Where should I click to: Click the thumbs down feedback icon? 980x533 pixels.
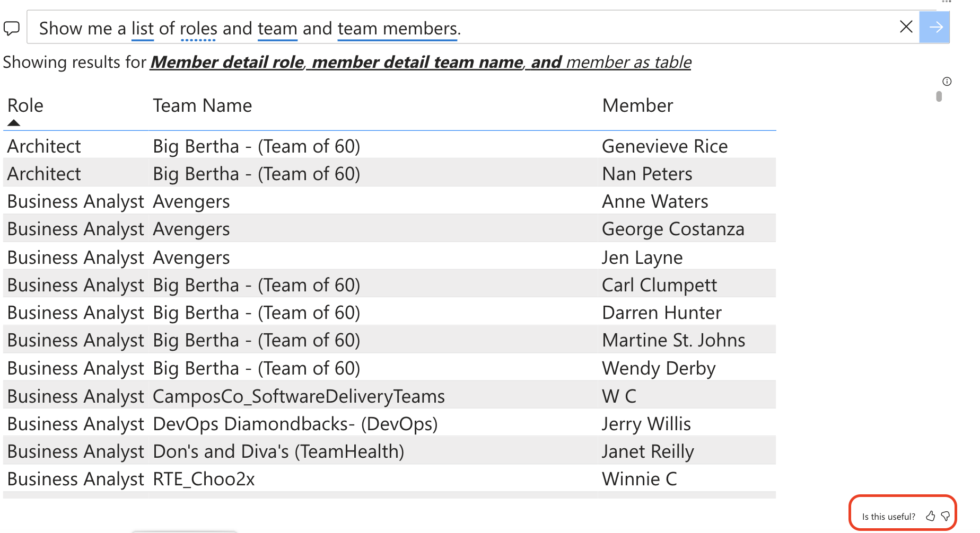click(945, 516)
